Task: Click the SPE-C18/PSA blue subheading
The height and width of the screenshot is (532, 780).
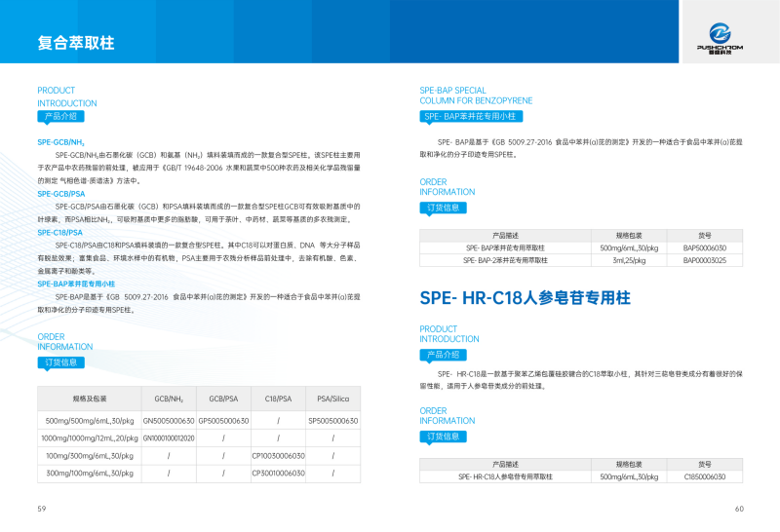Action: pos(60,232)
